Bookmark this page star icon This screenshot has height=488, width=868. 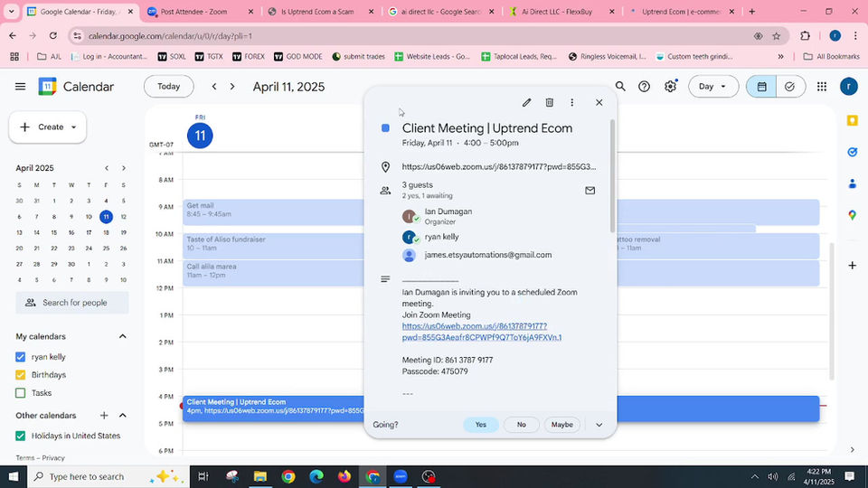[776, 36]
